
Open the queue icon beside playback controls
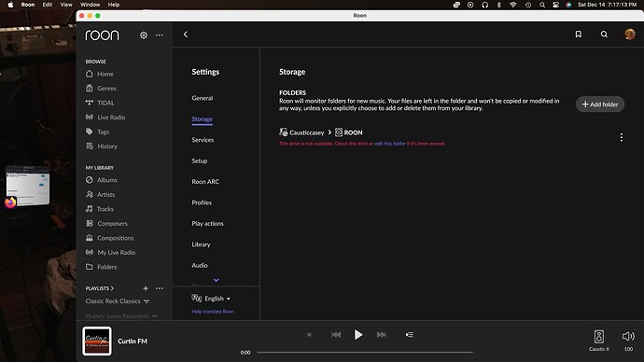coord(410,335)
